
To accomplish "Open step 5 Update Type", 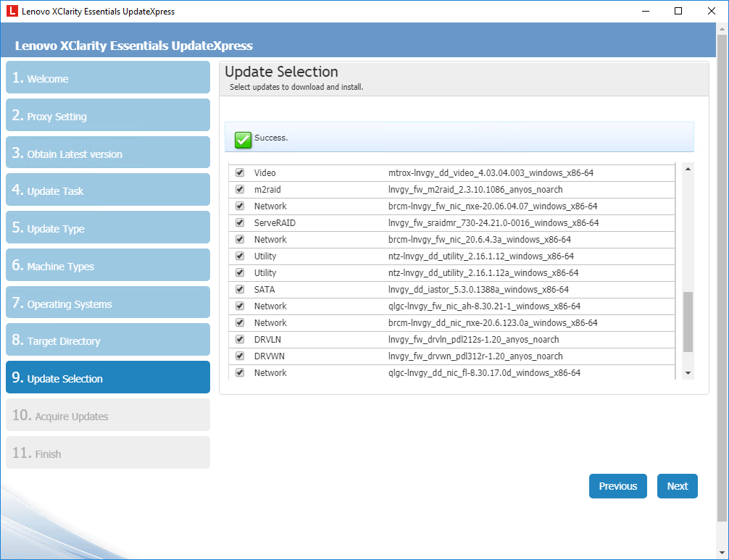I will tap(108, 227).
